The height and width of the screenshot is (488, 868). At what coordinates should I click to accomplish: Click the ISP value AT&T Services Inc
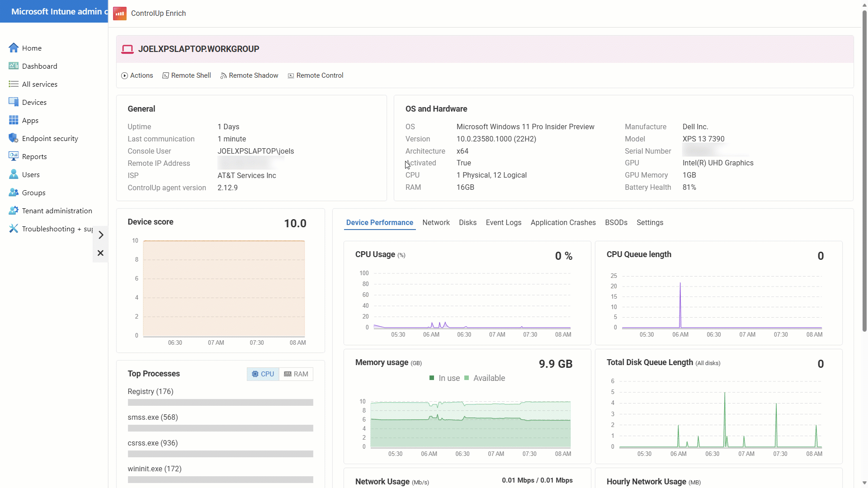(x=247, y=175)
